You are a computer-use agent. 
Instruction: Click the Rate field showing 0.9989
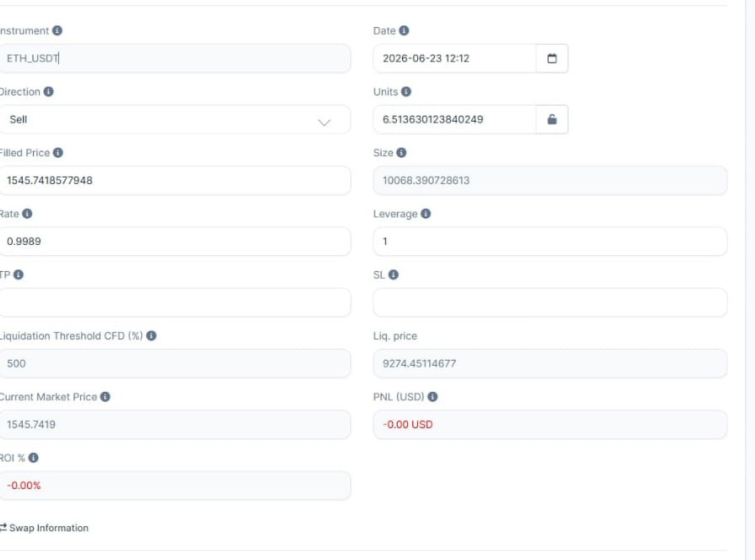pos(174,242)
